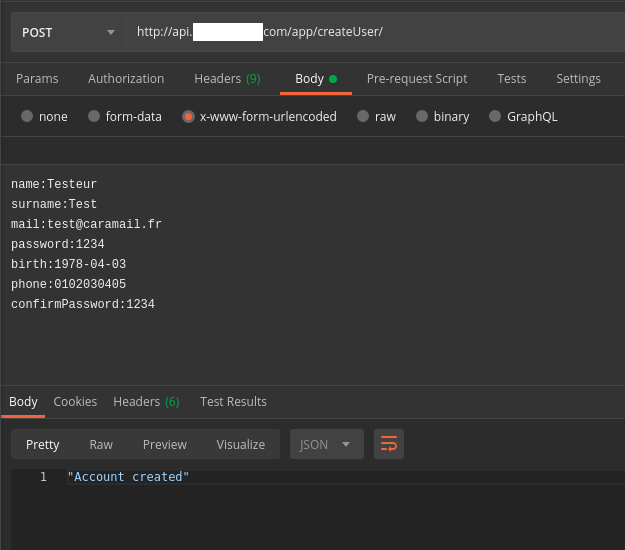The height and width of the screenshot is (550, 625).
Task: Expand the JSON format dropdown
Action: tap(326, 444)
